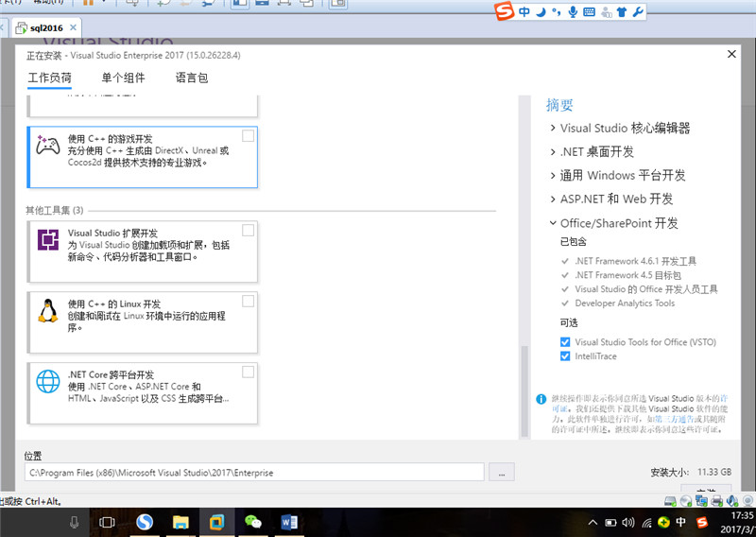Viewport: 756px width, 537px height.
Task: Click the purple Visual Studio extension development icon
Action: 48,239
